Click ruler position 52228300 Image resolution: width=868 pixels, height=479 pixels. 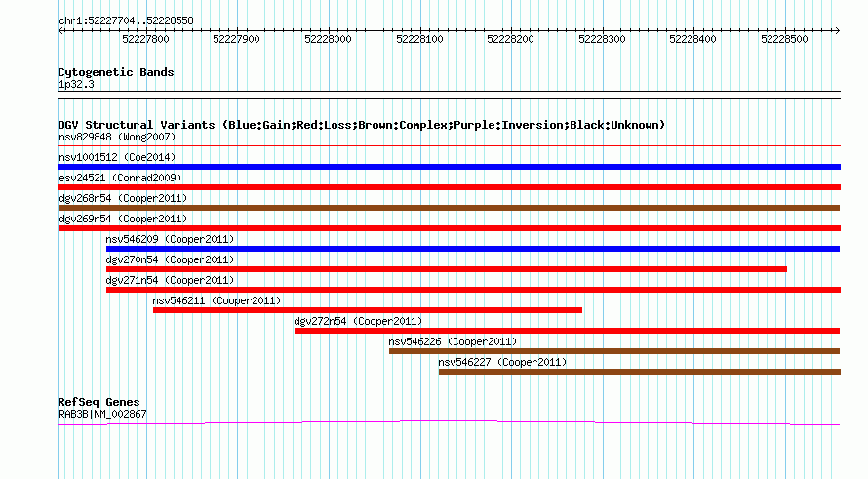coord(602,39)
